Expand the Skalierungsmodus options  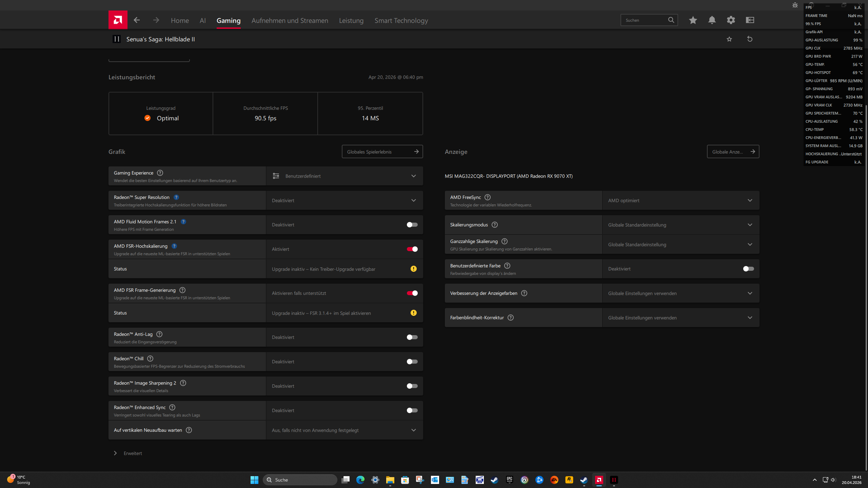coord(750,224)
